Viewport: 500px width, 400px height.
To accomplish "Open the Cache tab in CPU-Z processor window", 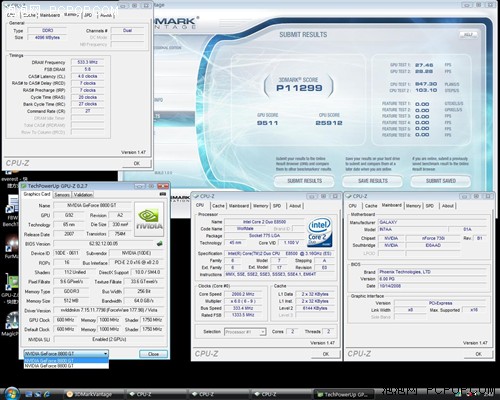I will point(218,206).
